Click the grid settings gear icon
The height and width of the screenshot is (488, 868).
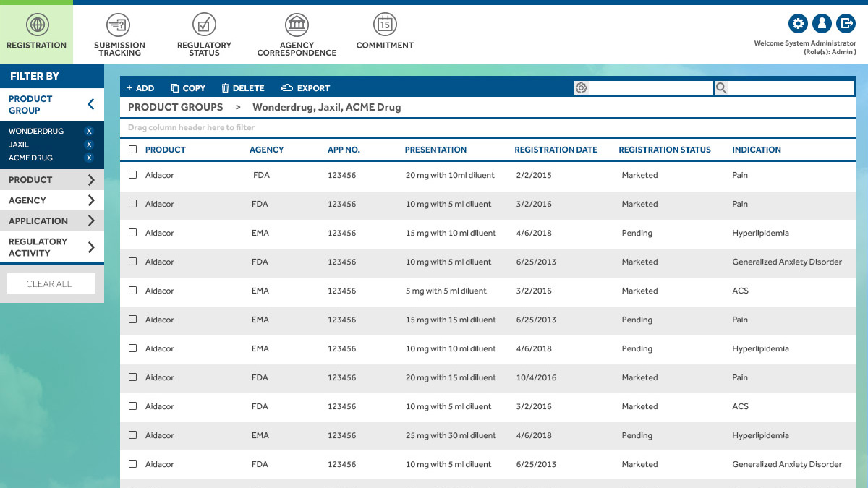[581, 88]
